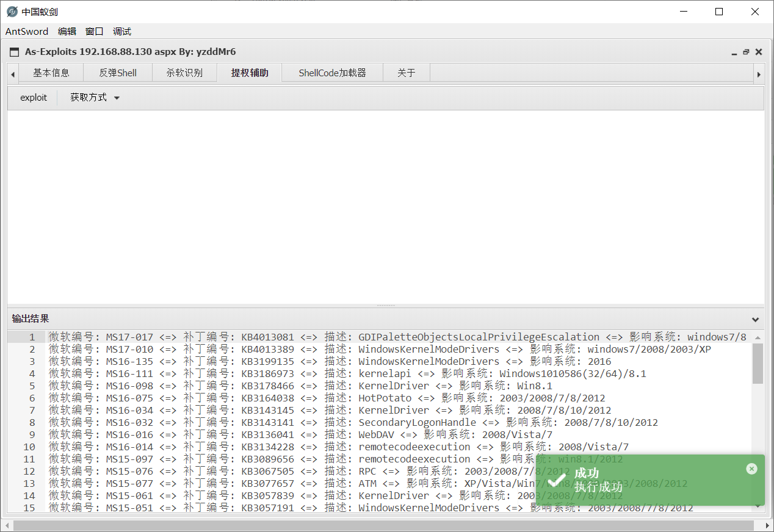This screenshot has height=532, width=774.
Task: Select output line MS16-135 KB3199135
Action: (330, 361)
